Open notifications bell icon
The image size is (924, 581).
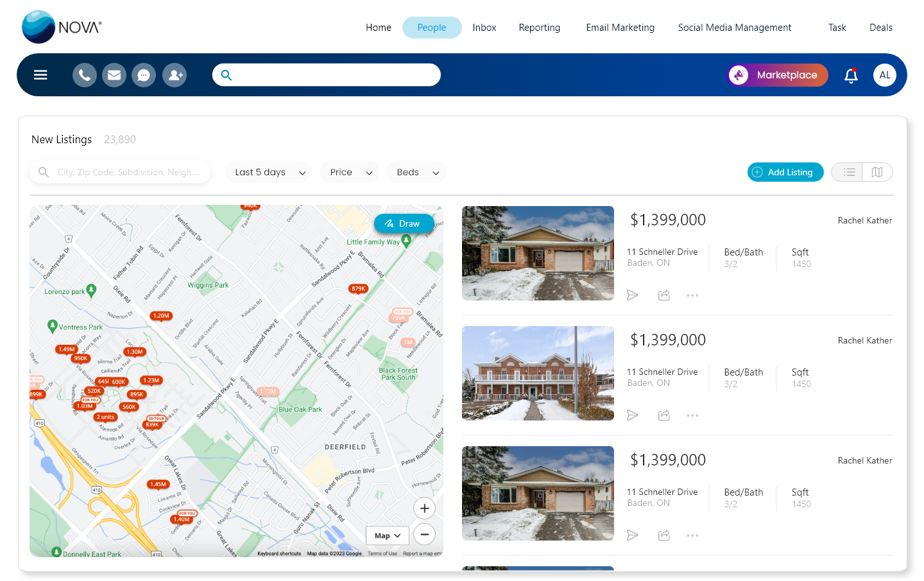tap(851, 75)
